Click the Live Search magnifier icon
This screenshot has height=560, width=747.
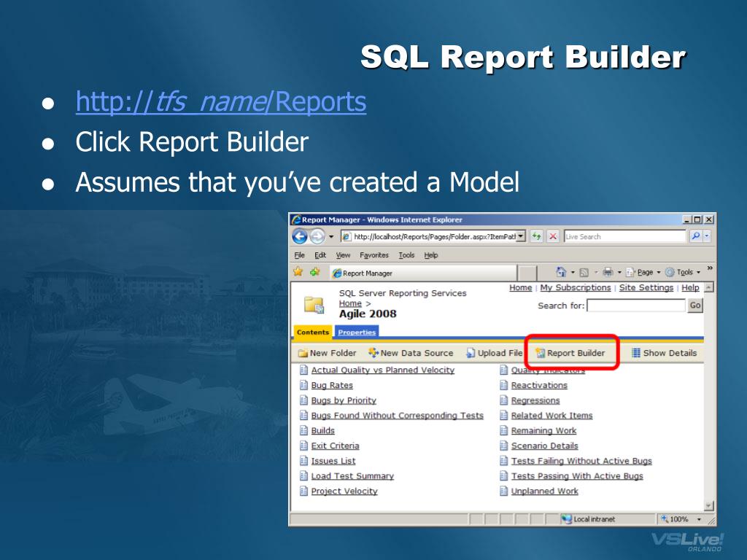pos(695,236)
